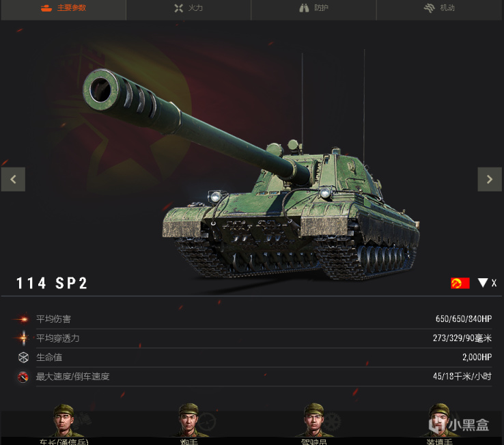Click the binoculars icon on 防护 tab

304,8
